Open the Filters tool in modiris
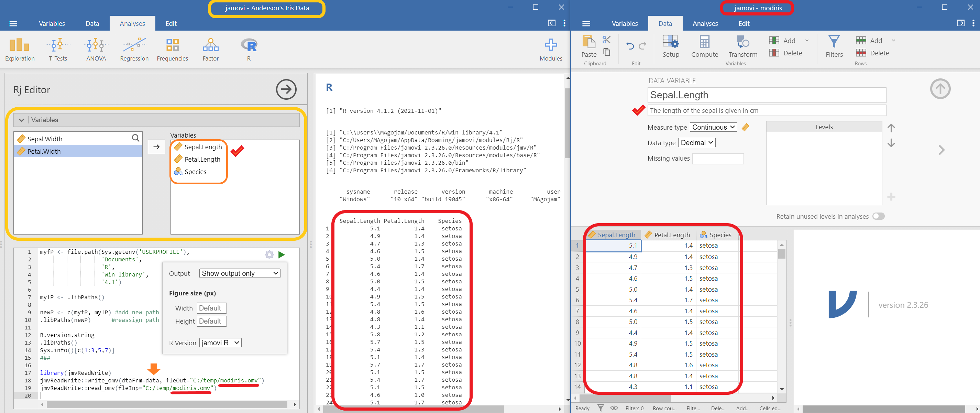Screen dimensions: 980x413 pos(834,46)
